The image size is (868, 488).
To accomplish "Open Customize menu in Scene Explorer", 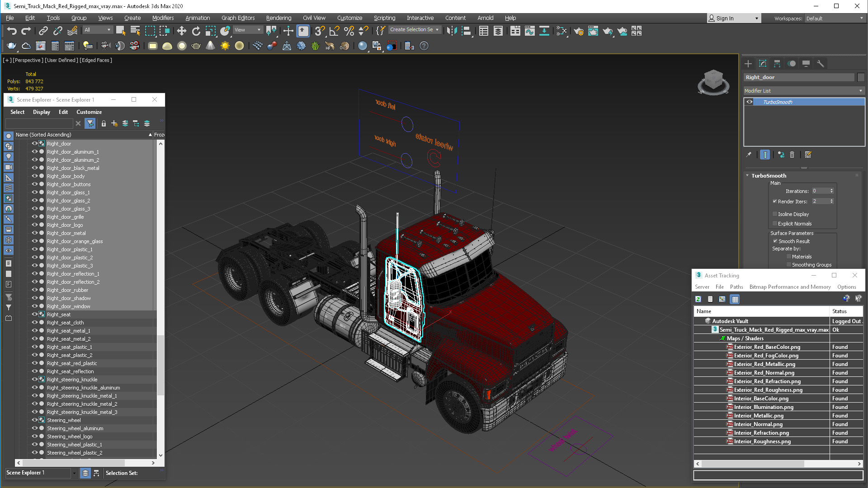I will click(89, 112).
